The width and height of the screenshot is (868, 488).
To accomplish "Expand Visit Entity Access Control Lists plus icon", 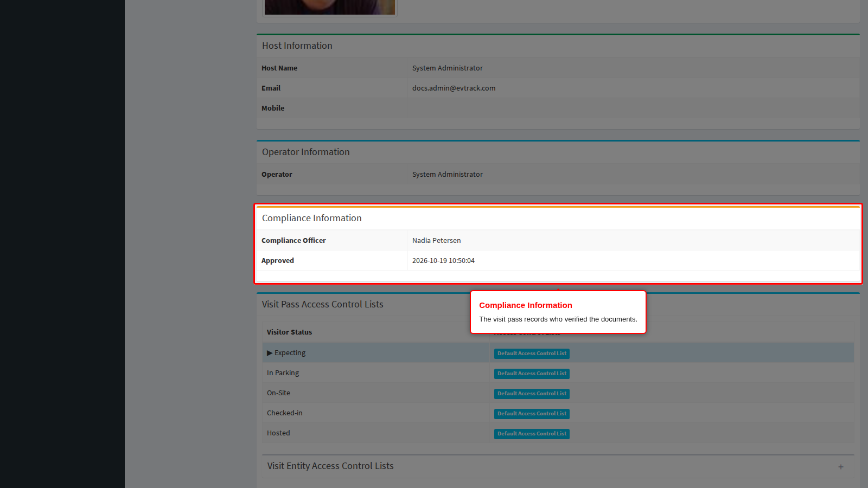I will pyautogui.click(x=840, y=467).
